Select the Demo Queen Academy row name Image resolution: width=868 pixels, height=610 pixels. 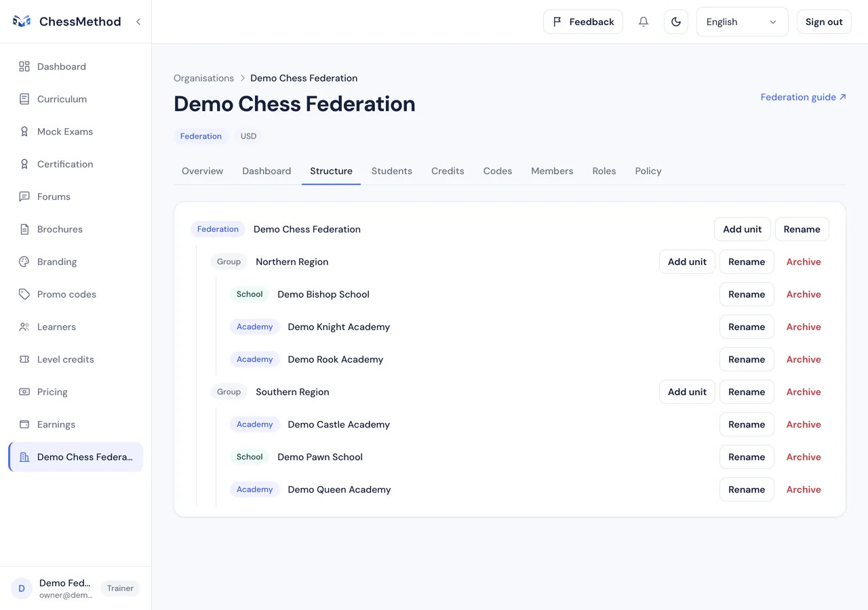339,489
